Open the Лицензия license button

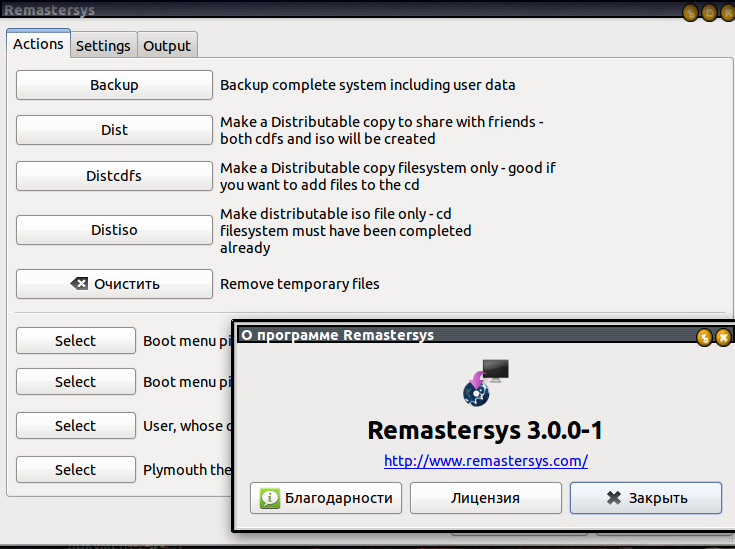coord(486,498)
